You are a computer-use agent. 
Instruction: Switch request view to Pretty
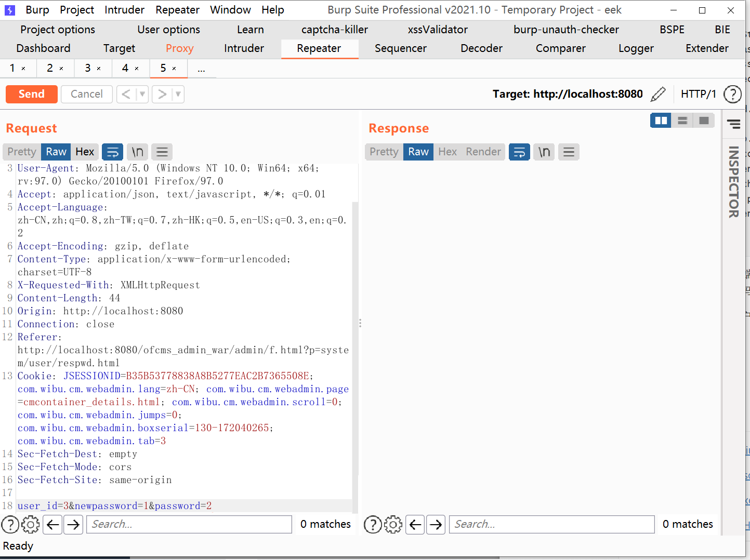(22, 152)
